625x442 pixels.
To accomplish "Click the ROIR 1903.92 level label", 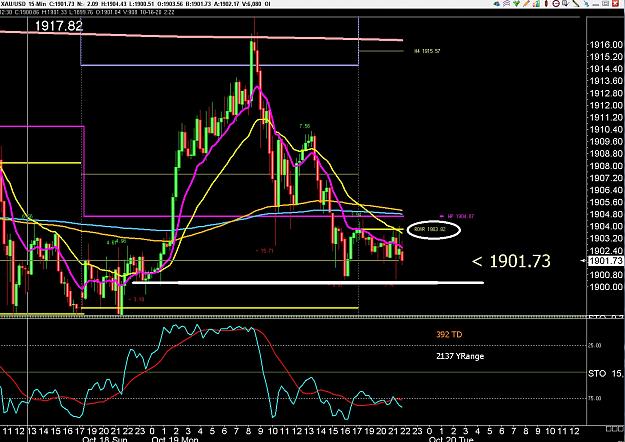I will (429, 229).
